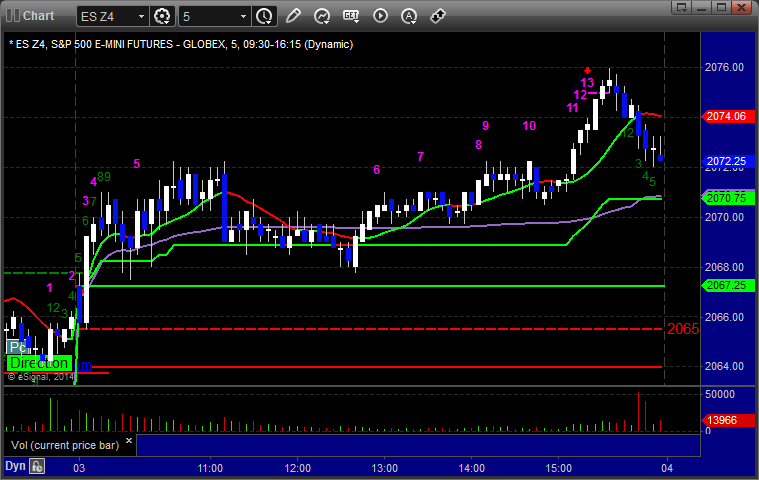Open the studies chart-line icon menu
Image resolution: width=759 pixels, height=480 pixels.
point(322,16)
